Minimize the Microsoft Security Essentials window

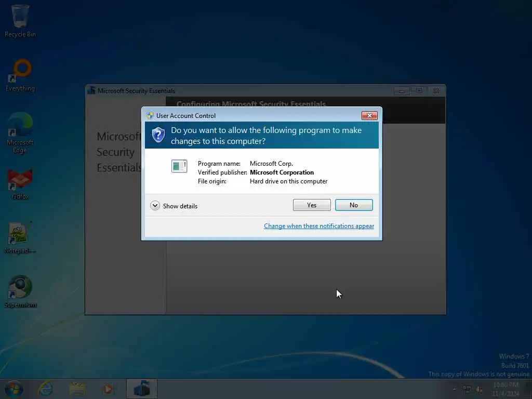coord(401,90)
